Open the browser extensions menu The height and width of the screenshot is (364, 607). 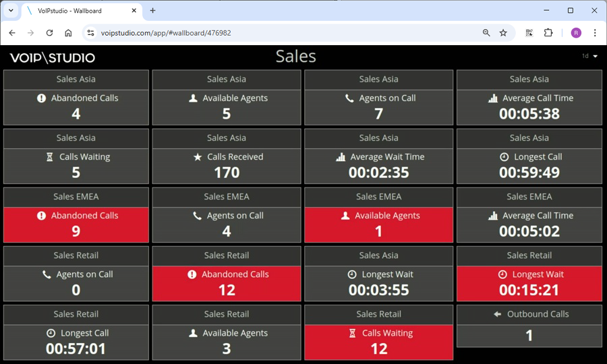click(x=548, y=33)
